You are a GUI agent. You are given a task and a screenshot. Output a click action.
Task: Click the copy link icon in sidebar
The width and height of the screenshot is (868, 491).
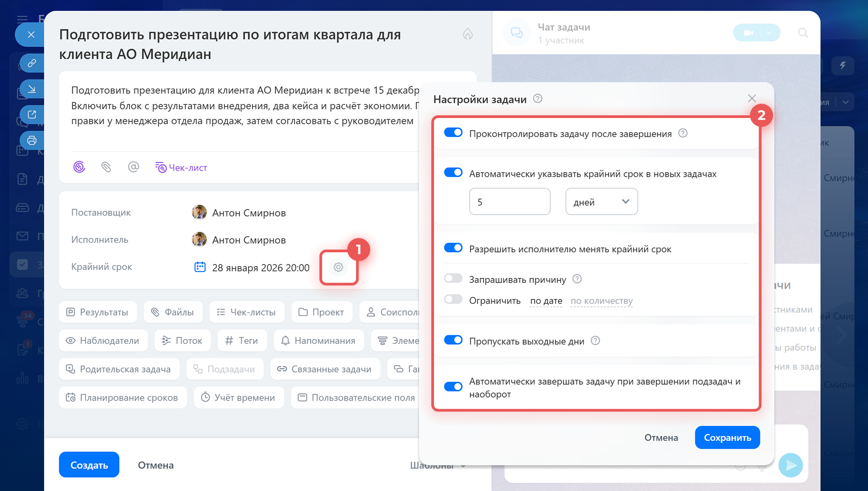coord(32,63)
